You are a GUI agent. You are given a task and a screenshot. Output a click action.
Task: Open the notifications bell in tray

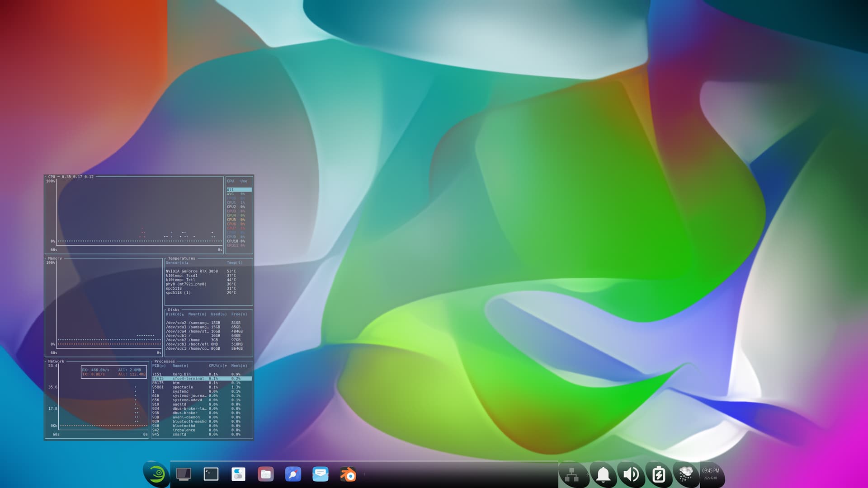[x=603, y=474]
